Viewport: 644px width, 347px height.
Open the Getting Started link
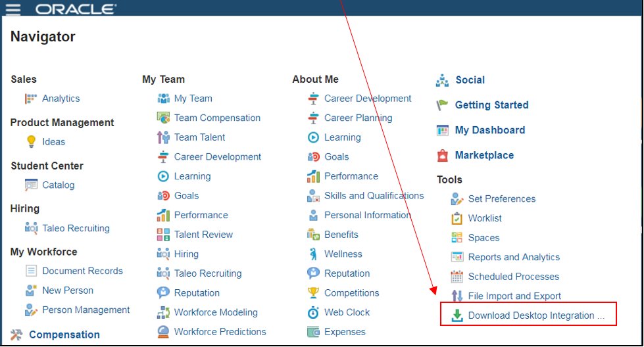click(491, 105)
